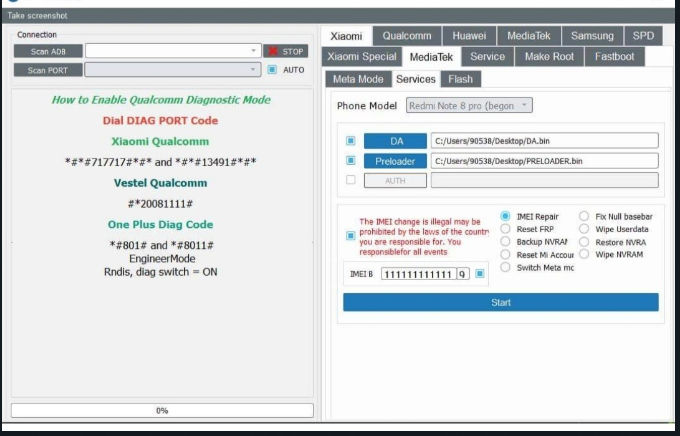Enable the AUTH file checkbox
Image resolution: width=680 pixels, height=436 pixels.
click(350, 180)
